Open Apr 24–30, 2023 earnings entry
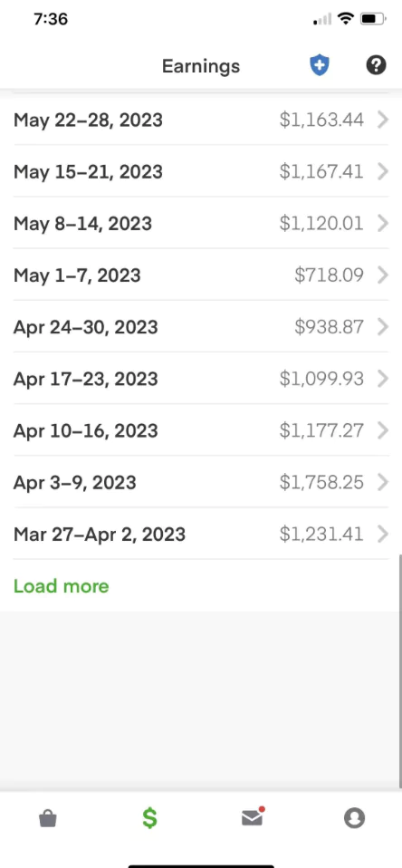The width and height of the screenshot is (402, 868). click(x=201, y=327)
